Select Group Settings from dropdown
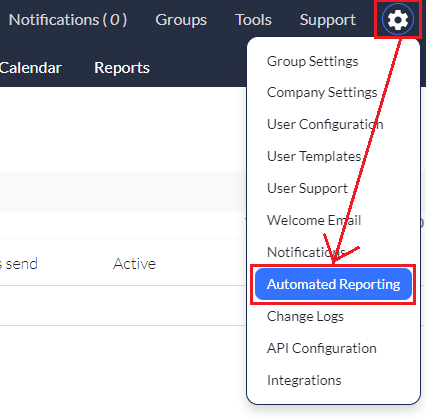Screen dimensions: 426x419 tap(313, 61)
